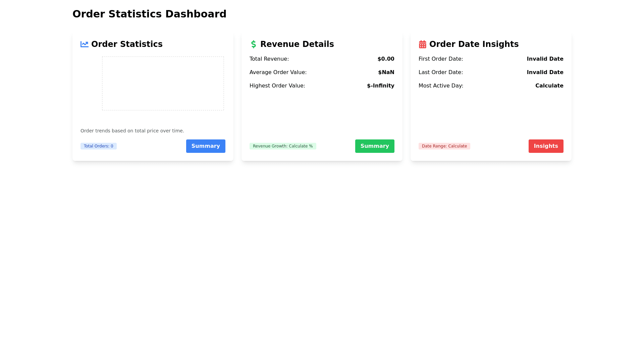This screenshot has width=644, height=362.
Task: Open the red Insights button
Action: (546, 146)
